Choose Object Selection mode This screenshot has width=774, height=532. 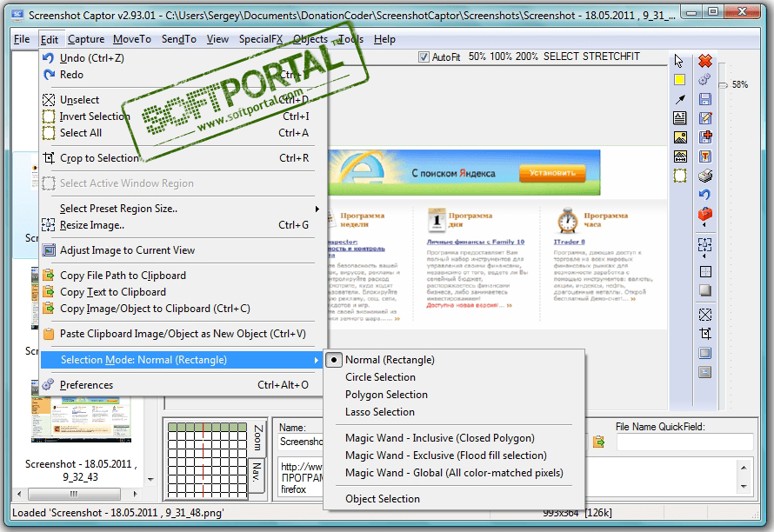383,499
